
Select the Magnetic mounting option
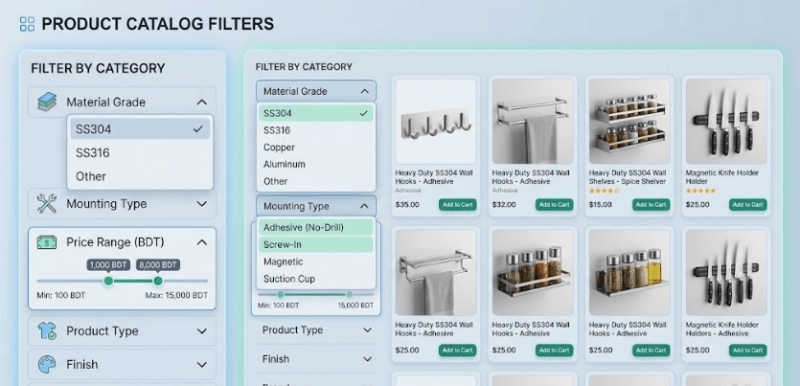tap(316, 262)
